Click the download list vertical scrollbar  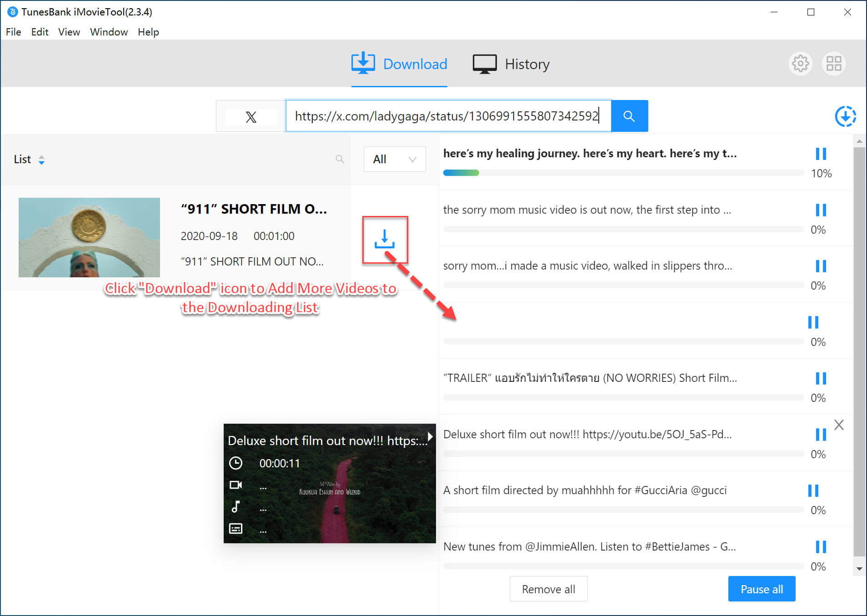tap(859, 351)
